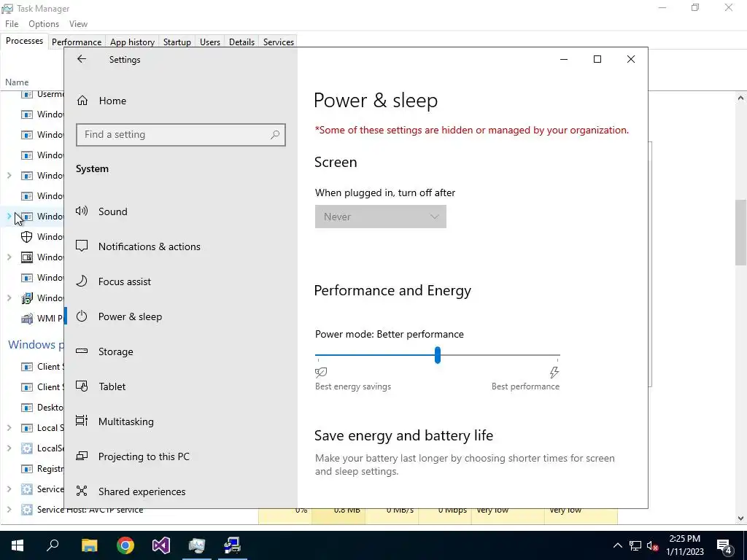Open Storage settings
The image size is (747, 560).
coord(115,351)
